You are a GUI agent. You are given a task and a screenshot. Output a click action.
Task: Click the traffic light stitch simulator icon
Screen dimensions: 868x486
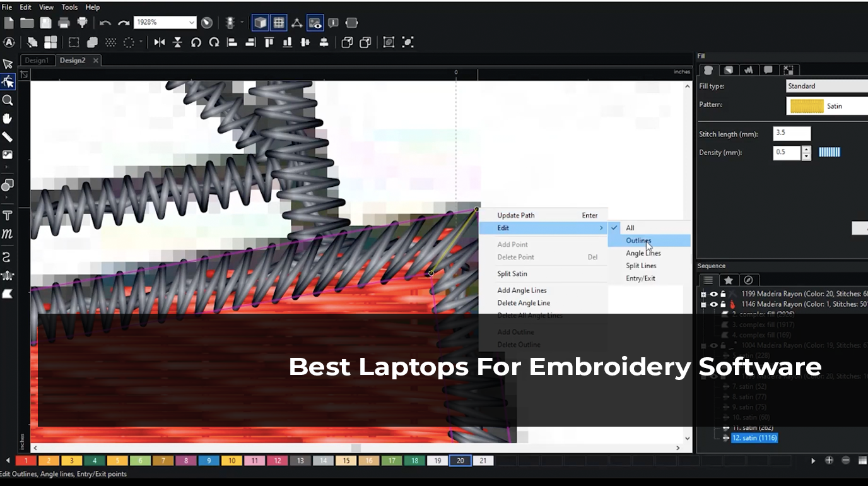pyautogui.click(x=230, y=23)
